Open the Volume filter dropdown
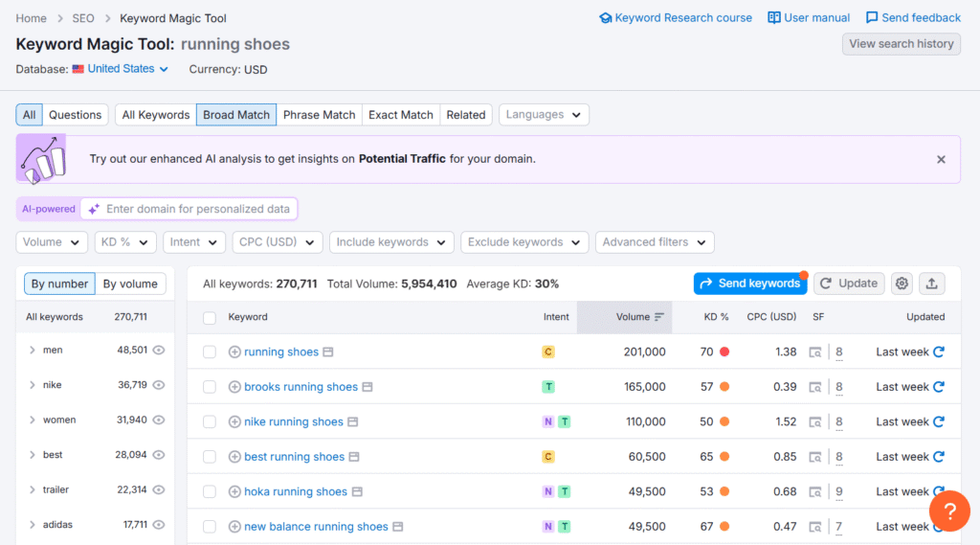The width and height of the screenshot is (980, 545). click(52, 242)
